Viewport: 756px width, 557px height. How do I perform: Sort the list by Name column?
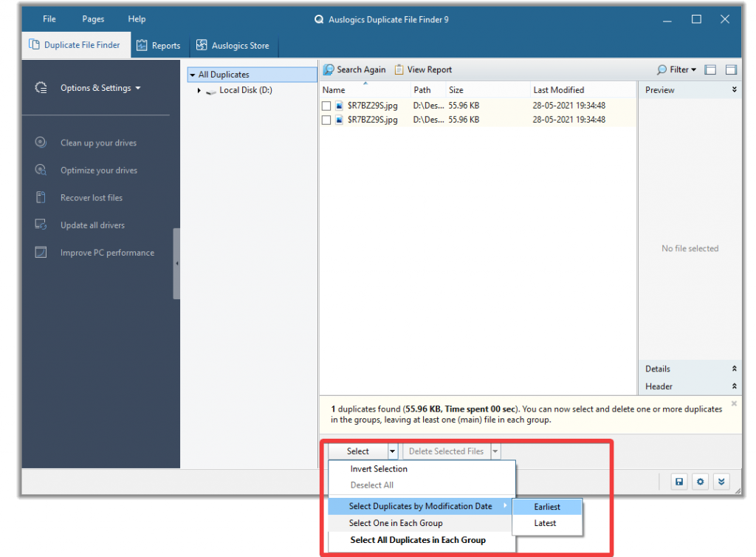pos(365,89)
